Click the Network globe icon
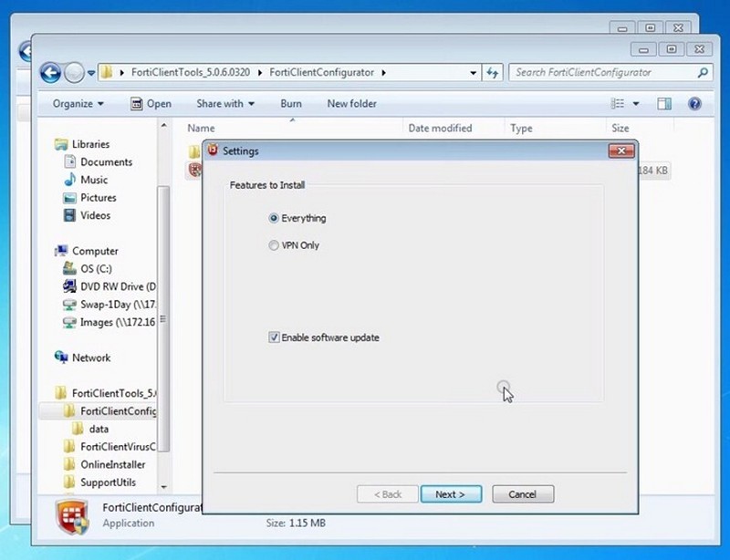The width and height of the screenshot is (730, 560). 61,358
